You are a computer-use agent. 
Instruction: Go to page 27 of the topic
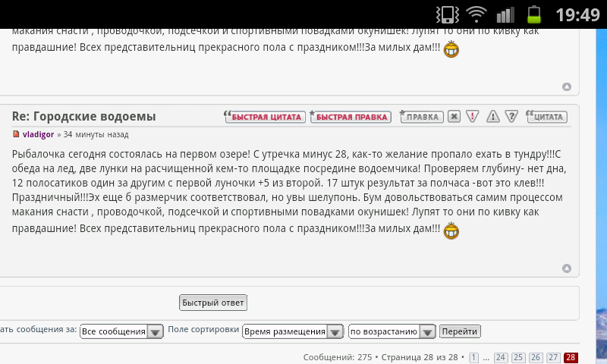coord(553,357)
